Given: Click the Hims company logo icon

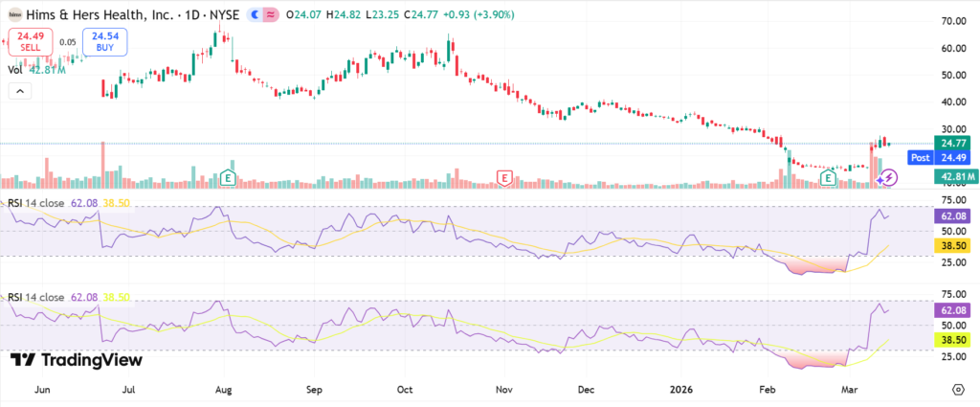Looking at the screenshot, I should [x=13, y=13].
